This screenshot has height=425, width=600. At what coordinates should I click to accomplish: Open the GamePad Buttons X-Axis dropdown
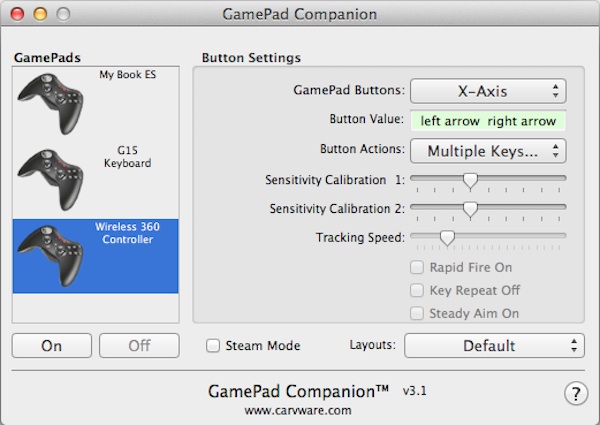point(488,91)
